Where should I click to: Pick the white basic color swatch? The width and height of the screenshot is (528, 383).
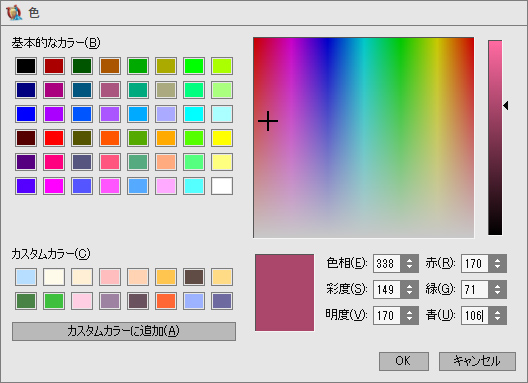click(222, 186)
